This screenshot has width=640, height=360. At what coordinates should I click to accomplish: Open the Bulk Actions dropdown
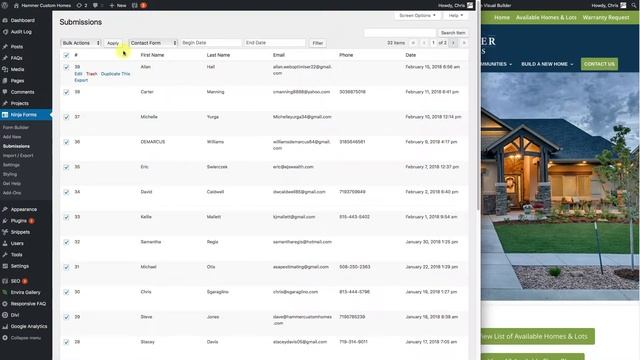(x=80, y=43)
